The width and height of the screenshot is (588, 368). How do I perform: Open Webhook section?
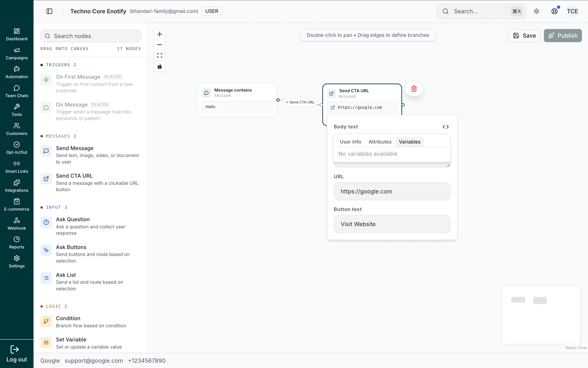[17, 224]
